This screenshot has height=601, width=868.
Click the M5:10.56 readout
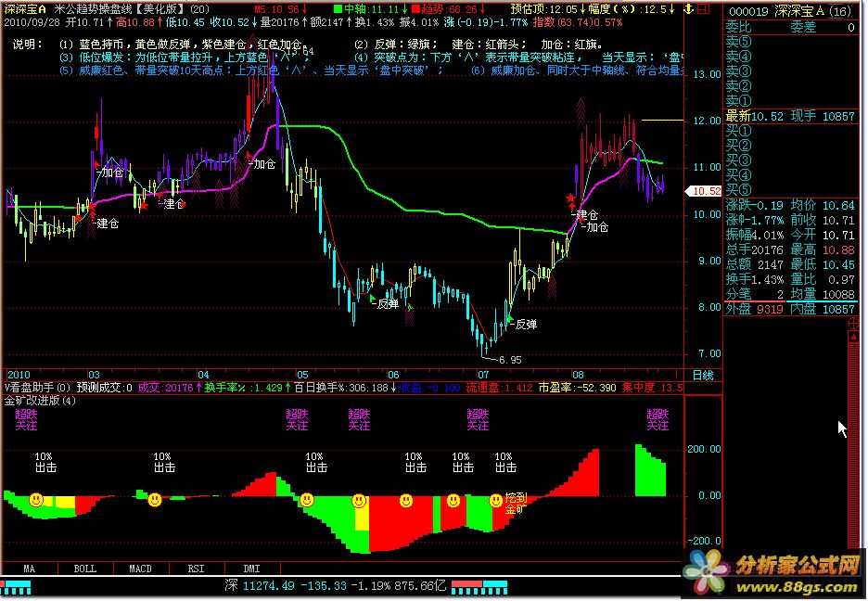[281, 9]
